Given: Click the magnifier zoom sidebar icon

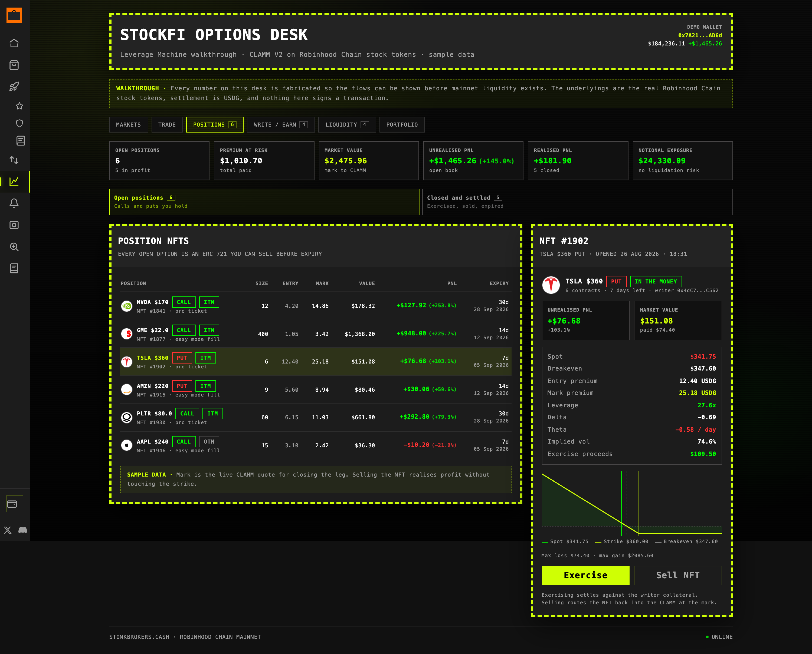Looking at the screenshot, I should [14, 247].
